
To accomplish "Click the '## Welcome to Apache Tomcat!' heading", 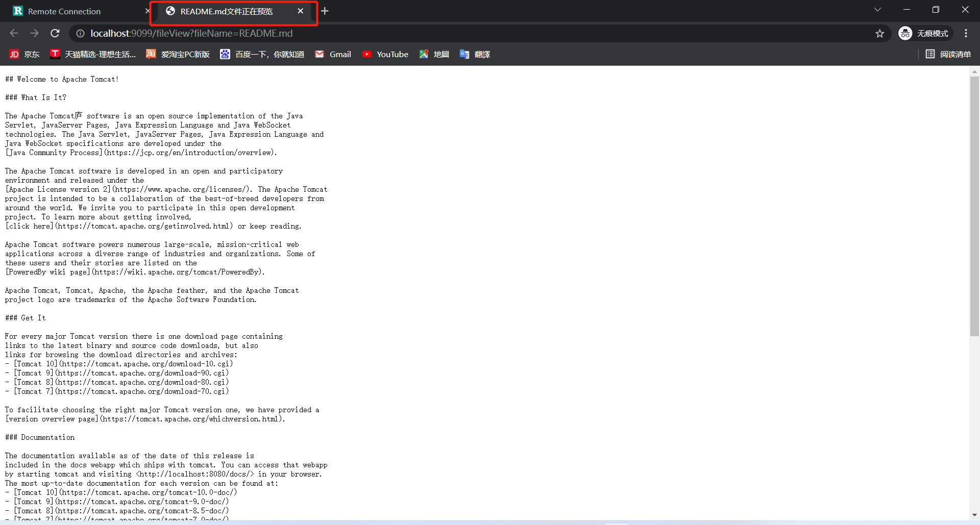I will pos(62,79).
